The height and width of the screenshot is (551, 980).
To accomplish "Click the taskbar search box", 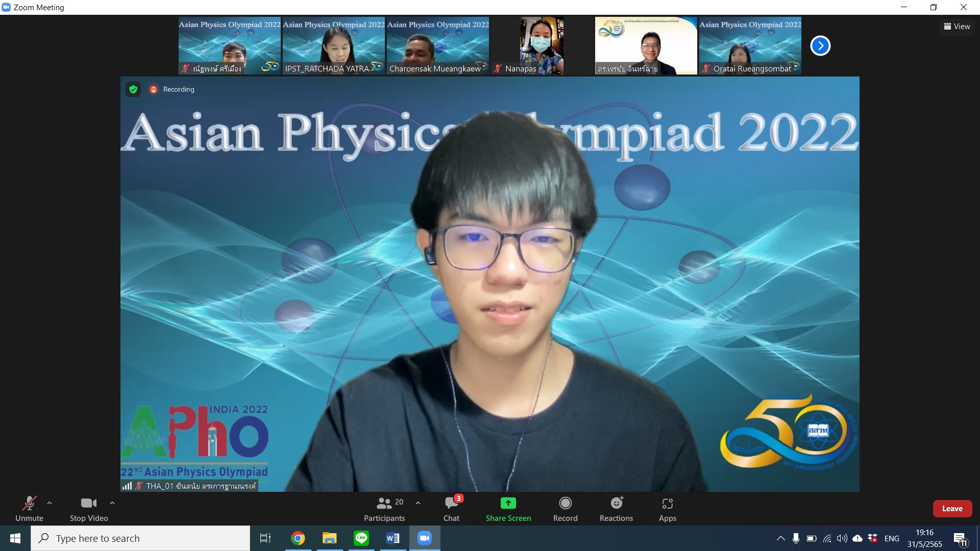I will [140, 538].
